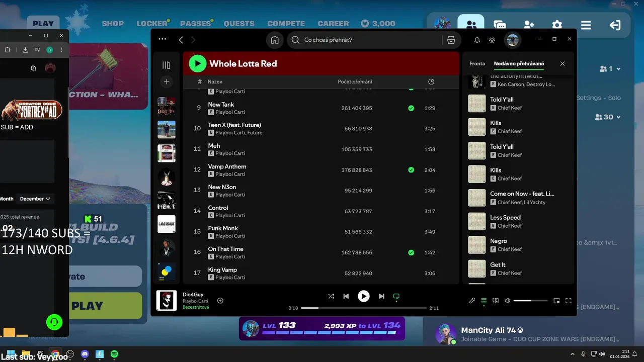Open Spotify taskbar icon
This screenshot has height=362, width=644.
pyautogui.click(x=114, y=354)
